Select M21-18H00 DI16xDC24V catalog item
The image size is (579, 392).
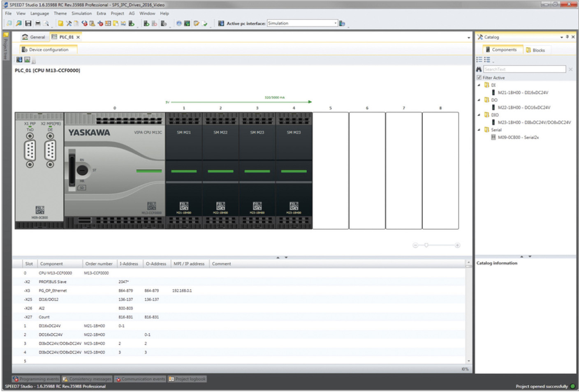coord(520,92)
